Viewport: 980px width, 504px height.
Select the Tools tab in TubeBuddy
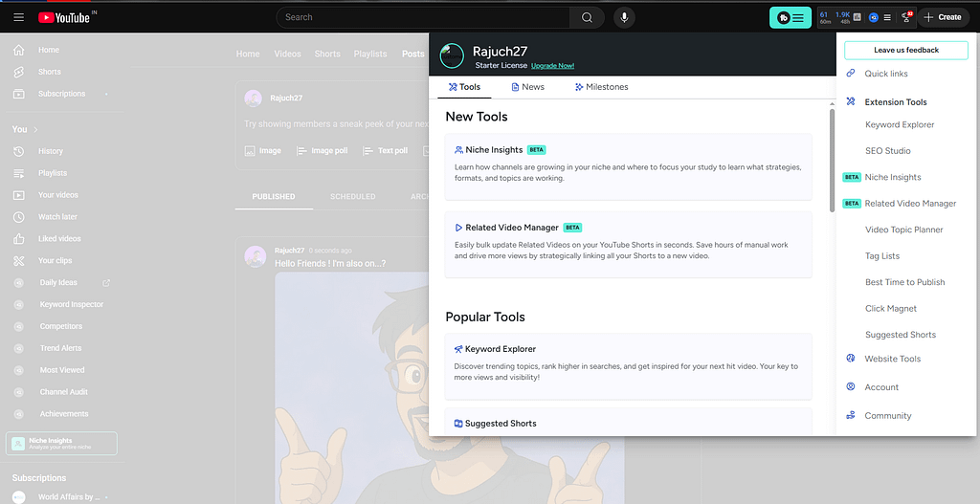pos(464,87)
